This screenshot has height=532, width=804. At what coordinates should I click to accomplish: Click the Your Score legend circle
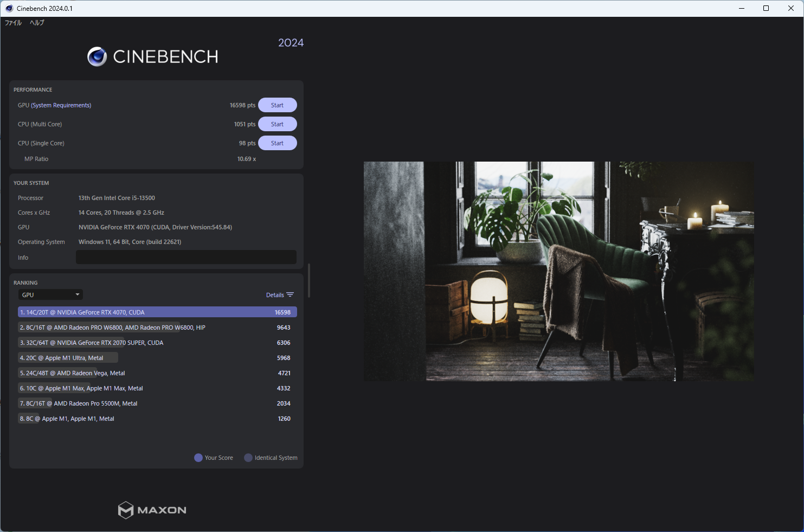(x=198, y=458)
